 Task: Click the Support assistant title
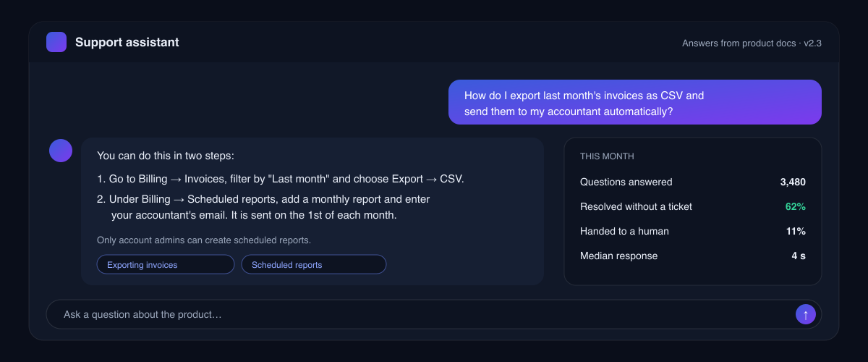(127, 42)
